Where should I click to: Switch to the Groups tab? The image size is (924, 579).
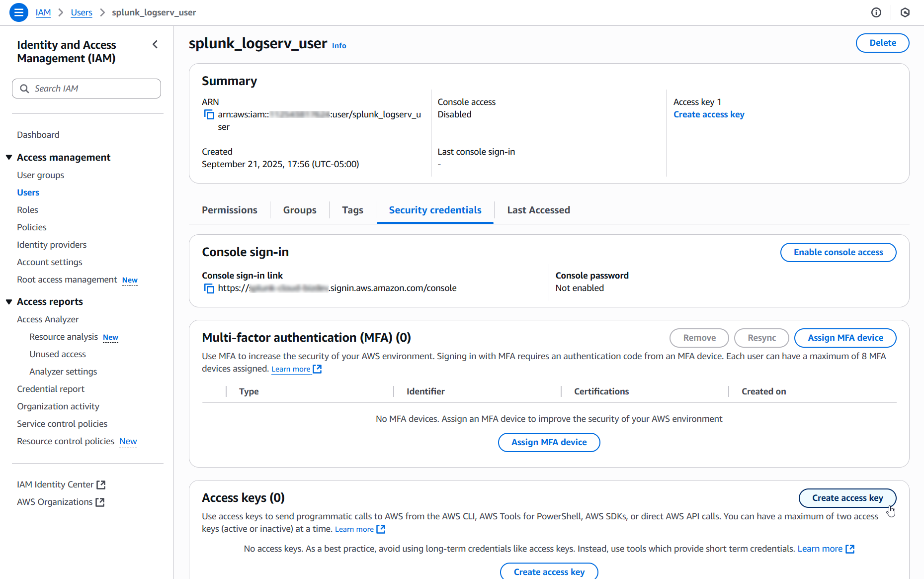coord(300,210)
